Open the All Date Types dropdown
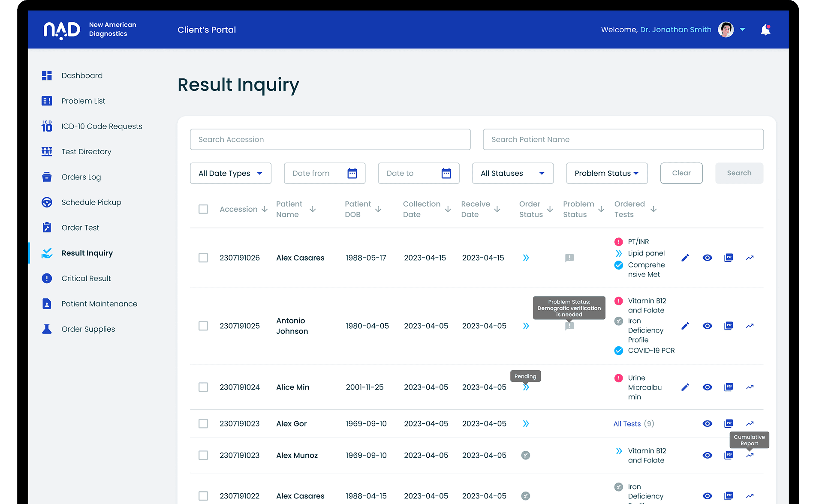The image size is (813, 504). click(x=231, y=173)
